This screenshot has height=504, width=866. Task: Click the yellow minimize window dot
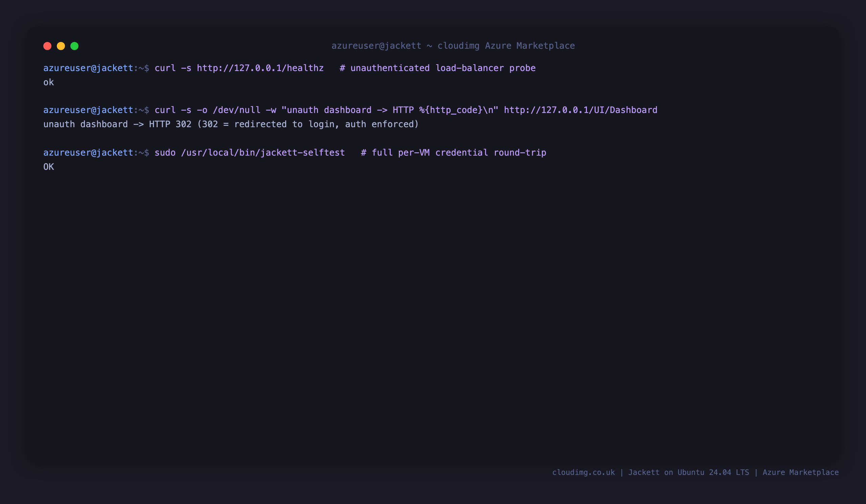click(x=61, y=46)
